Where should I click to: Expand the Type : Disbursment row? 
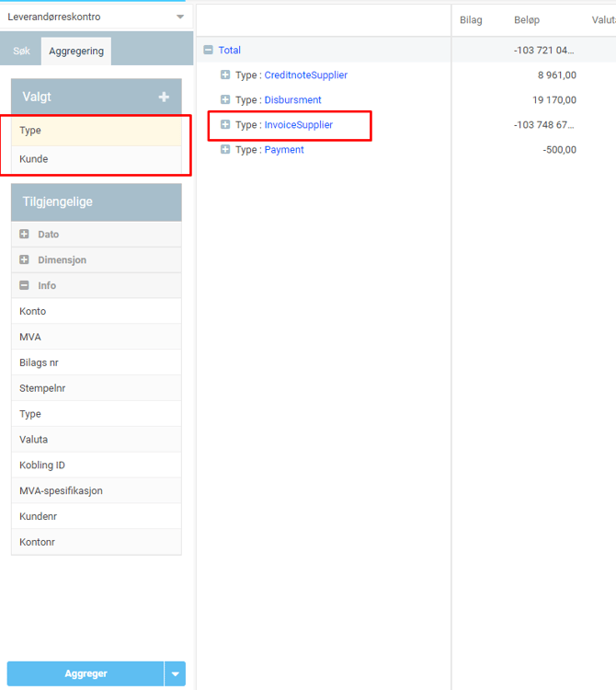[x=225, y=100]
